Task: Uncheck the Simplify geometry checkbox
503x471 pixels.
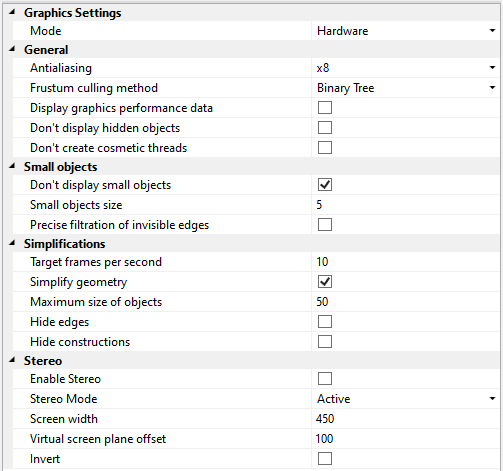Action: (325, 282)
